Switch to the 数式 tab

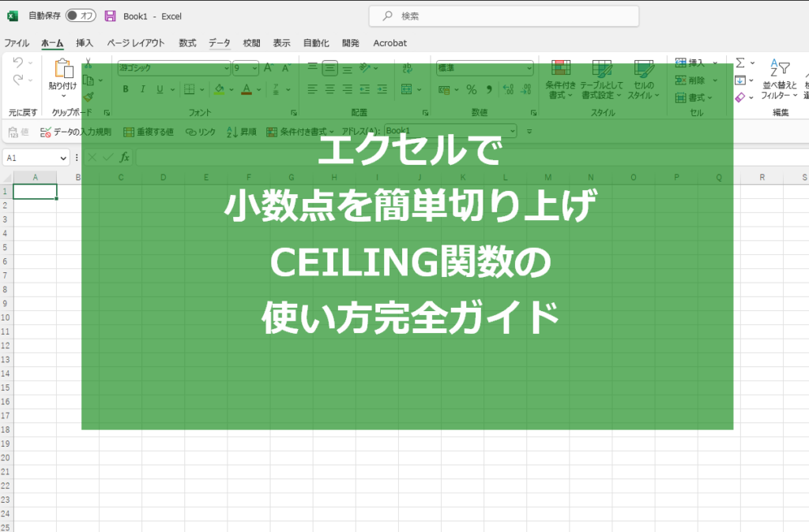pos(187,43)
